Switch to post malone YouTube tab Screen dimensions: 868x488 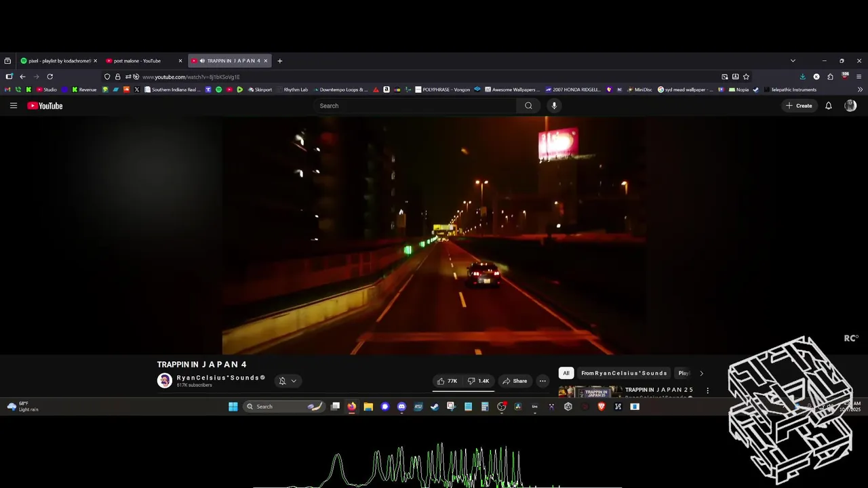click(x=144, y=61)
